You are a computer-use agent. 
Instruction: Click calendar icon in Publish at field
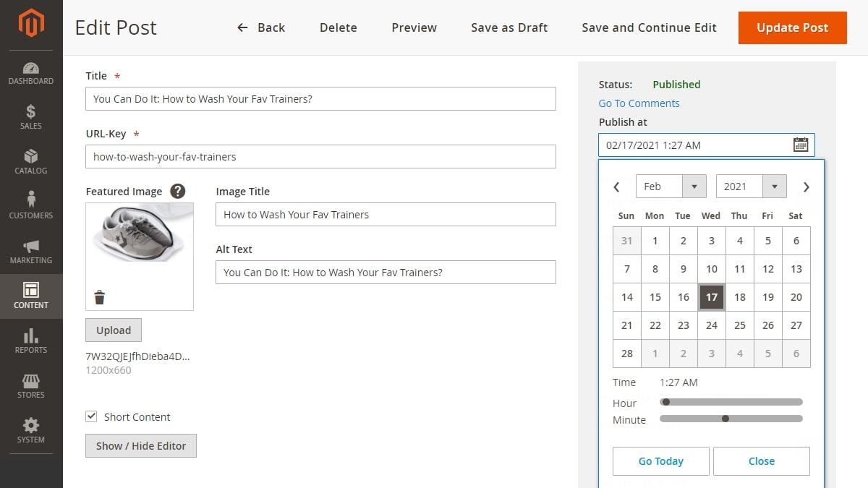click(801, 145)
